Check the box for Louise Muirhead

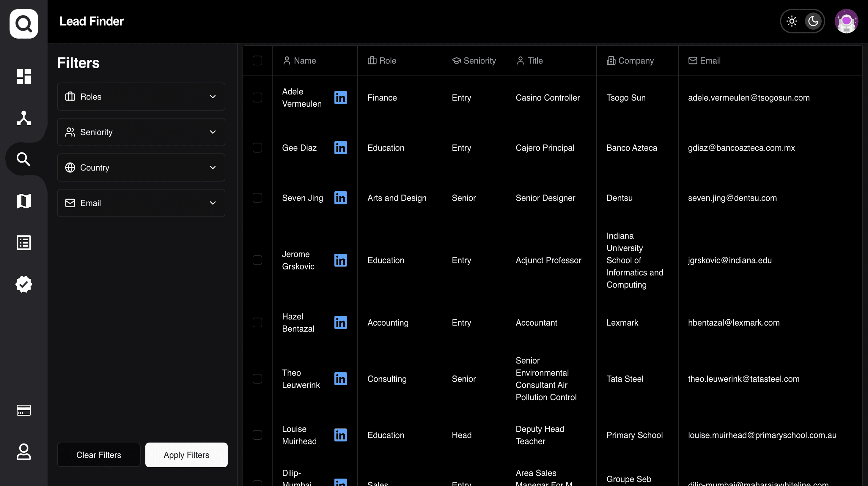(x=257, y=435)
